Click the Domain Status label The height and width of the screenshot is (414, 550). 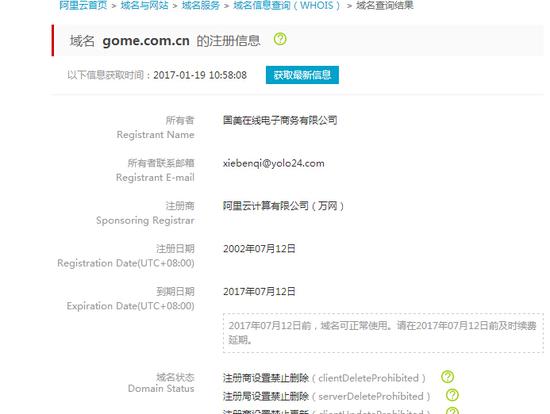coord(161,388)
